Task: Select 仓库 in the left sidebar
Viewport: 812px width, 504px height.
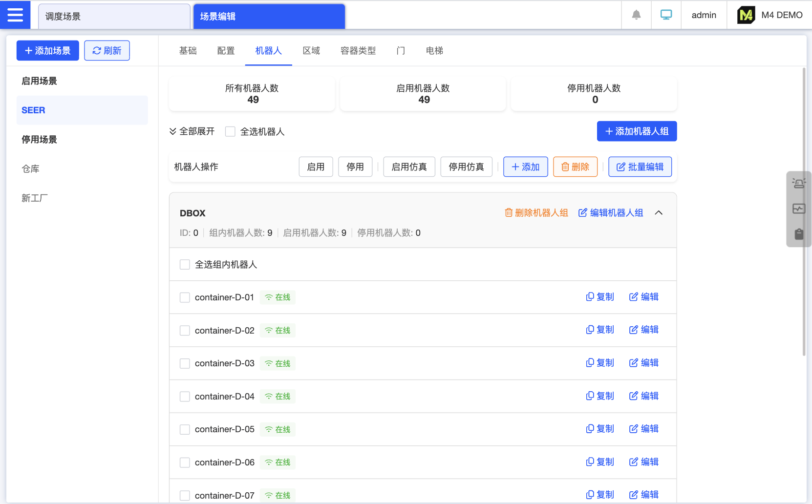Action: [31, 168]
